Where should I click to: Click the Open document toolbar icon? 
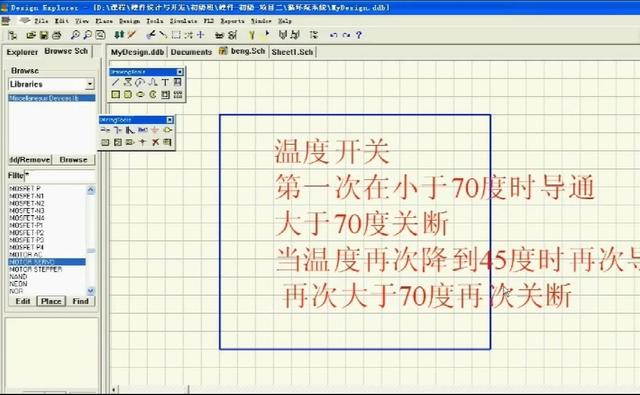[x=31, y=35]
